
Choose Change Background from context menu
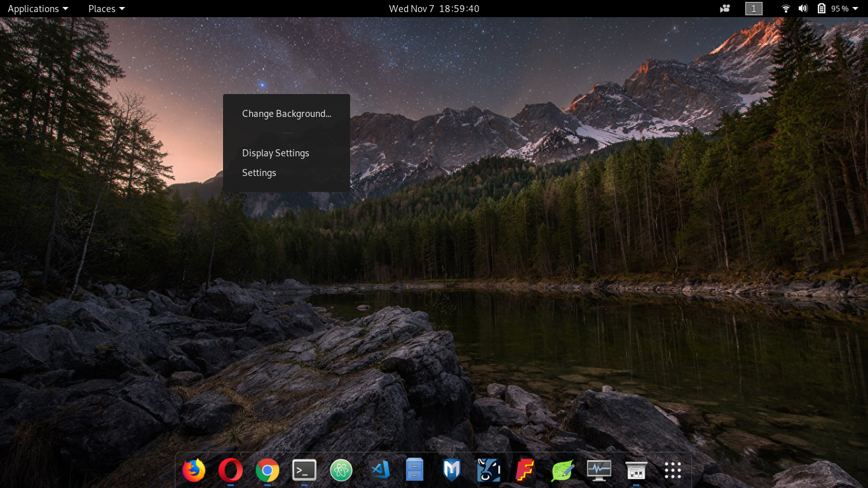pyautogui.click(x=287, y=114)
